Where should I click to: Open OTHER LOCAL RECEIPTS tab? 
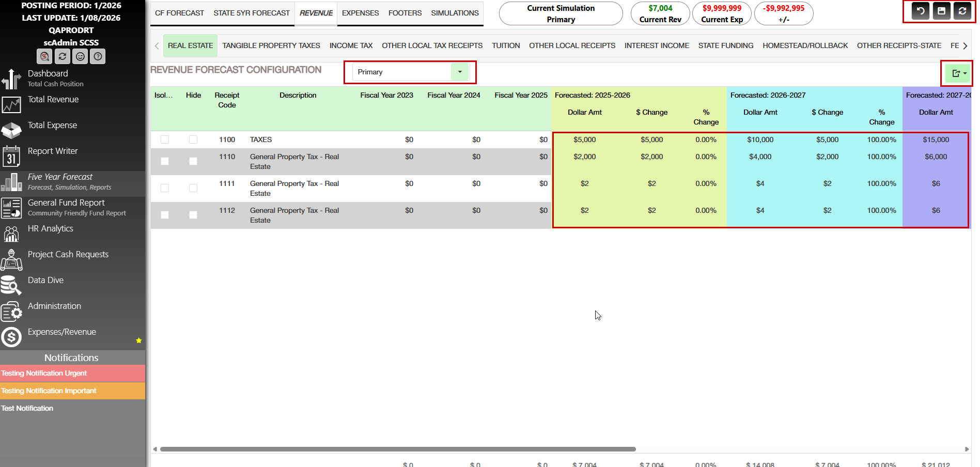coord(572,45)
